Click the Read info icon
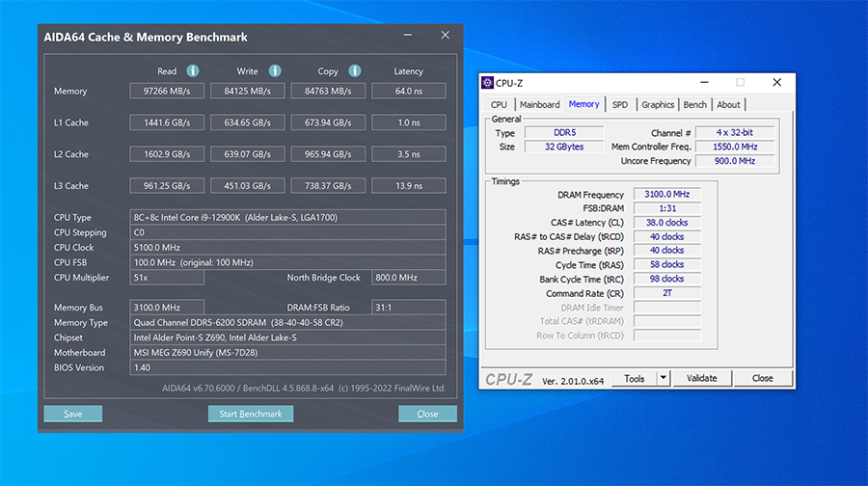Screen dimensions: 868x486 (x=193, y=70)
